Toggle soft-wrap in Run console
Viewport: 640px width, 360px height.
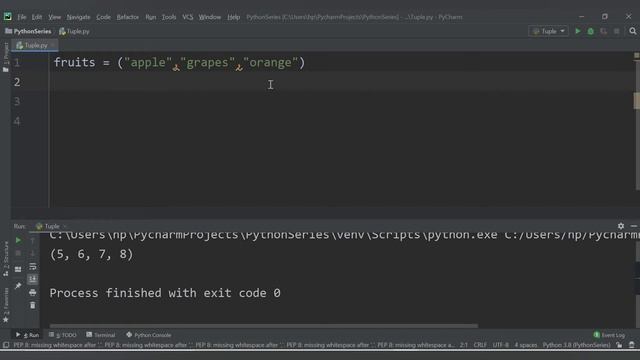coord(33,267)
